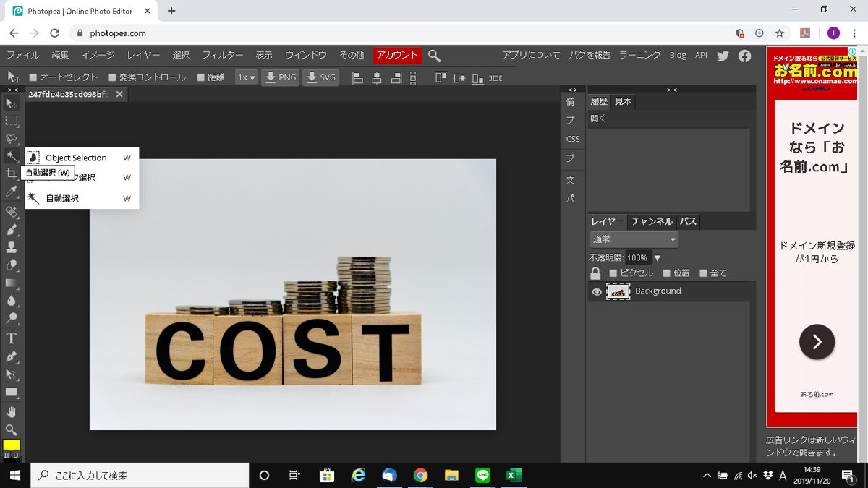
Task: Open the フィルター menu
Action: point(222,55)
